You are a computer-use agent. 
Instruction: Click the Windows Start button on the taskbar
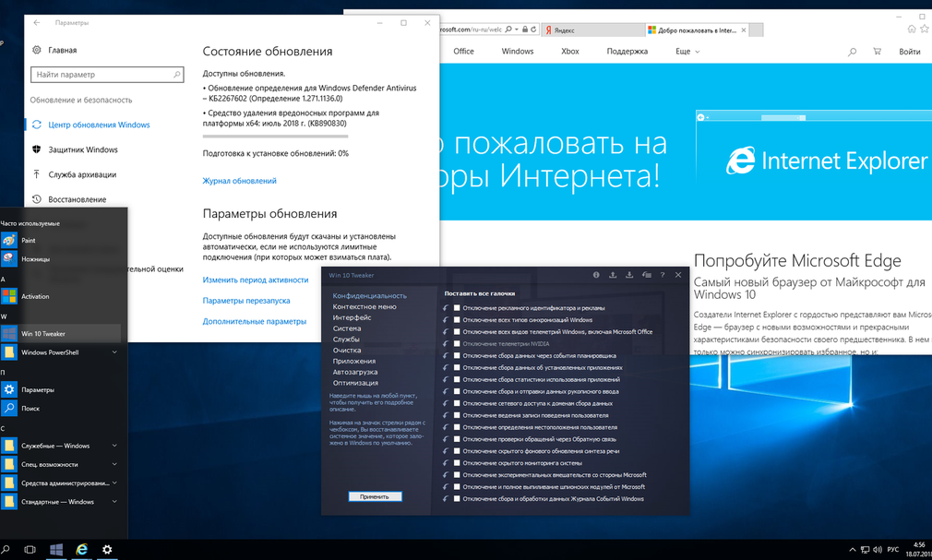(x=56, y=549)
